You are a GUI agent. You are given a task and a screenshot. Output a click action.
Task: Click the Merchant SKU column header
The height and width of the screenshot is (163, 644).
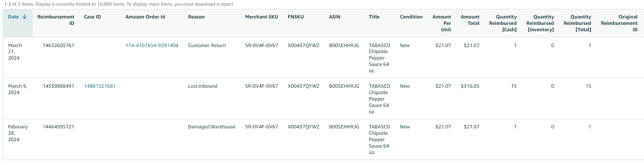(x=262, y=17)
